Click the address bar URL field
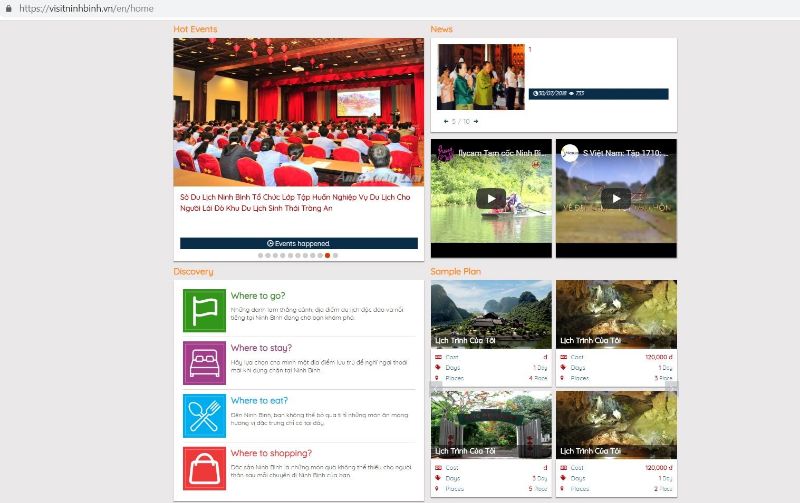 [300, 8]
